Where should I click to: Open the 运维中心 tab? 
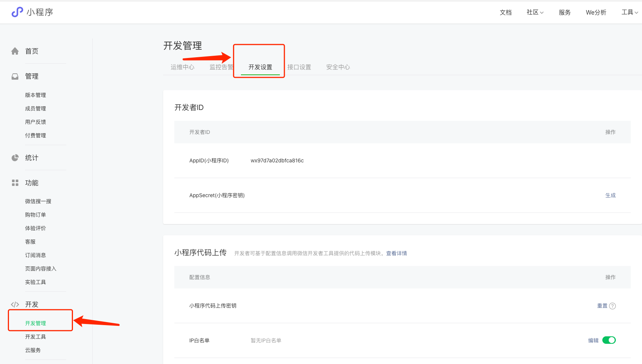pos(183,67)
